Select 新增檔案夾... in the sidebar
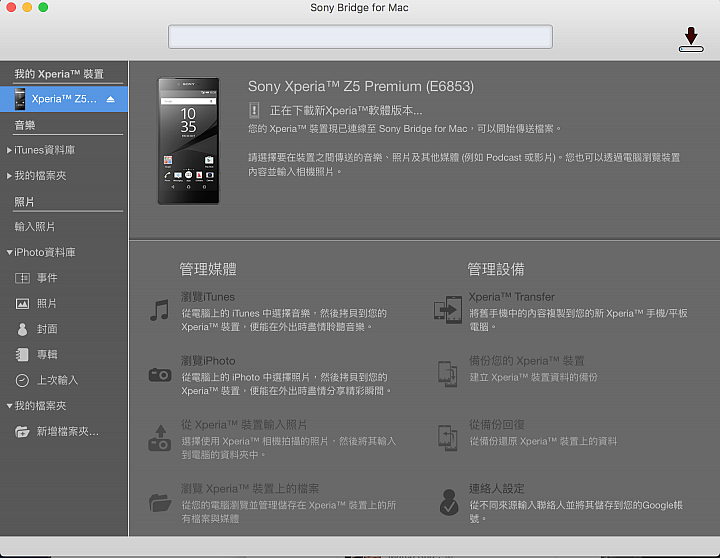This screenshot has width=720, height=558. 68,432
